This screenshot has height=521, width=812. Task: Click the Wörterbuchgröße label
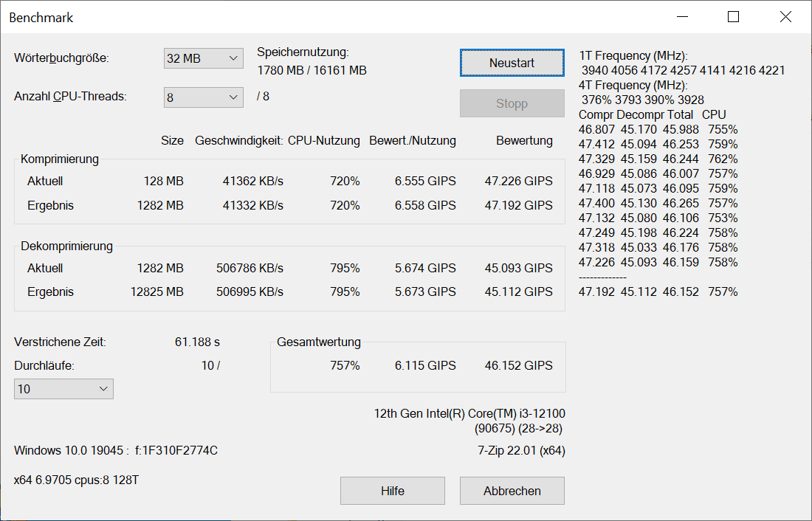[61, 58]
